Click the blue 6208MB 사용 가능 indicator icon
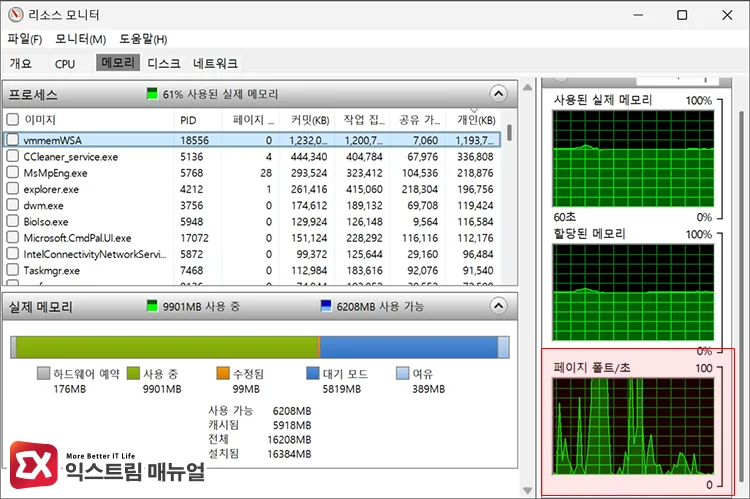 [x=326, y=306]
